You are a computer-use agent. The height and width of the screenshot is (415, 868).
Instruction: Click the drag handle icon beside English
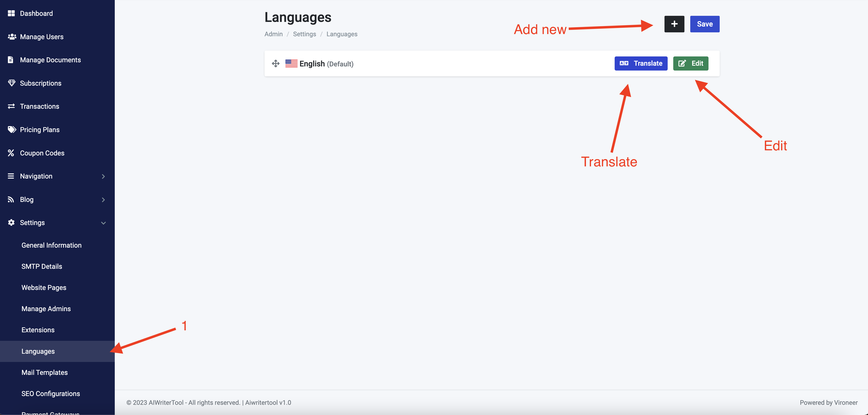point(276,63)
